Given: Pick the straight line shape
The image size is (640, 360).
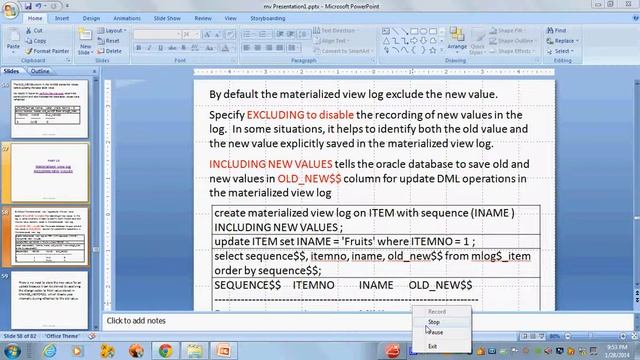Looking at the screenshot, I should [395, 31].
